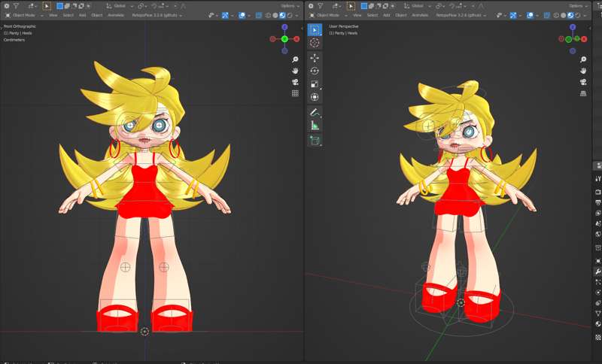This screenshot has height=364, width=602.
Task: Toggle X-ray in right viewport header
Action: [547, 15]
